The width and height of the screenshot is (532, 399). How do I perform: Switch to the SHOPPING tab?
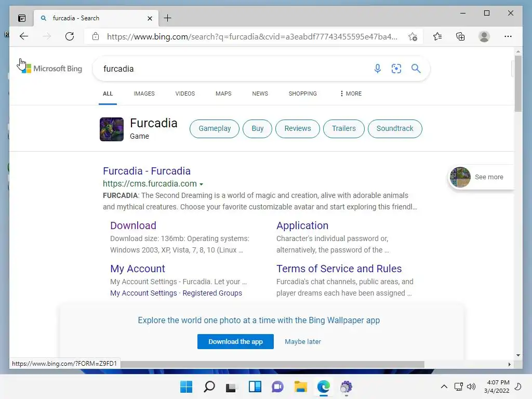coord(303,94)
